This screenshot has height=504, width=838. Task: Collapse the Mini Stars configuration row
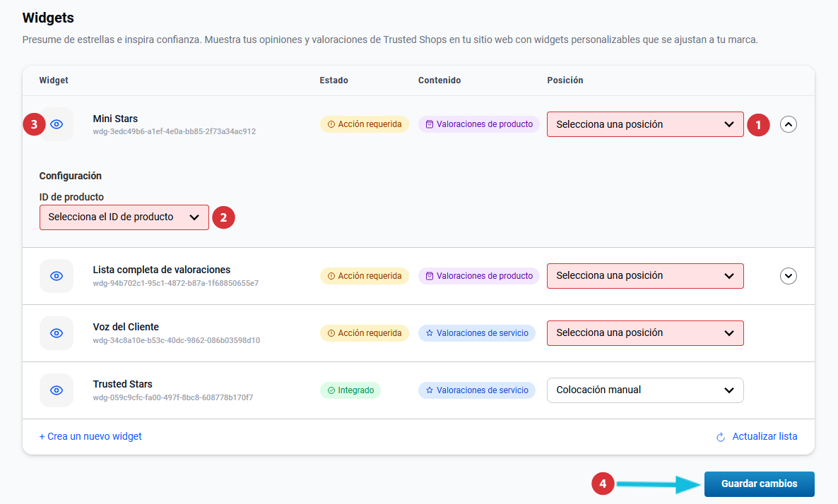pos(789,124)
